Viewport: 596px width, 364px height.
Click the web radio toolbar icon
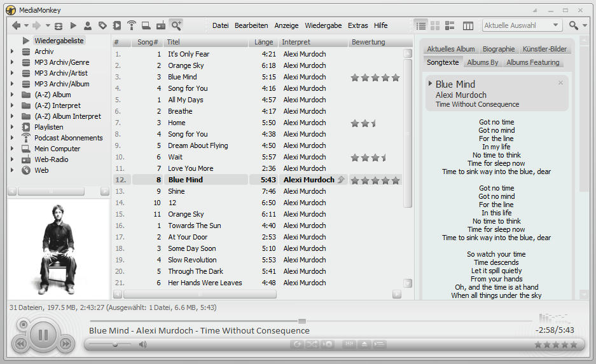tap(161, 25)
